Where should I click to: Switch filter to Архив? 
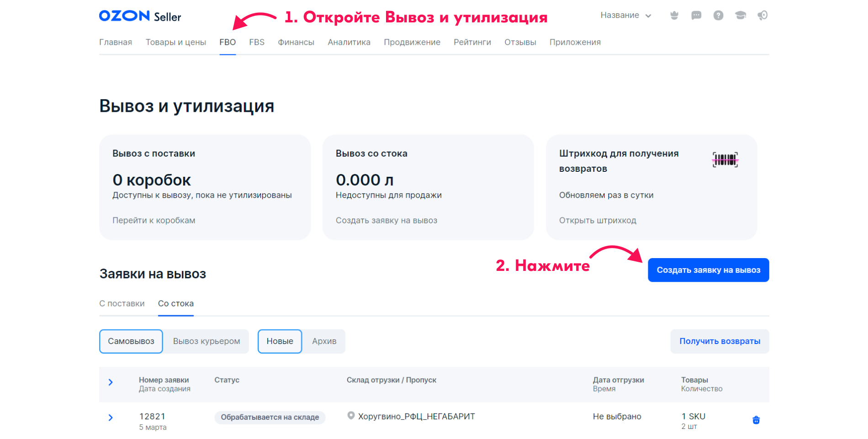point(324,341)
